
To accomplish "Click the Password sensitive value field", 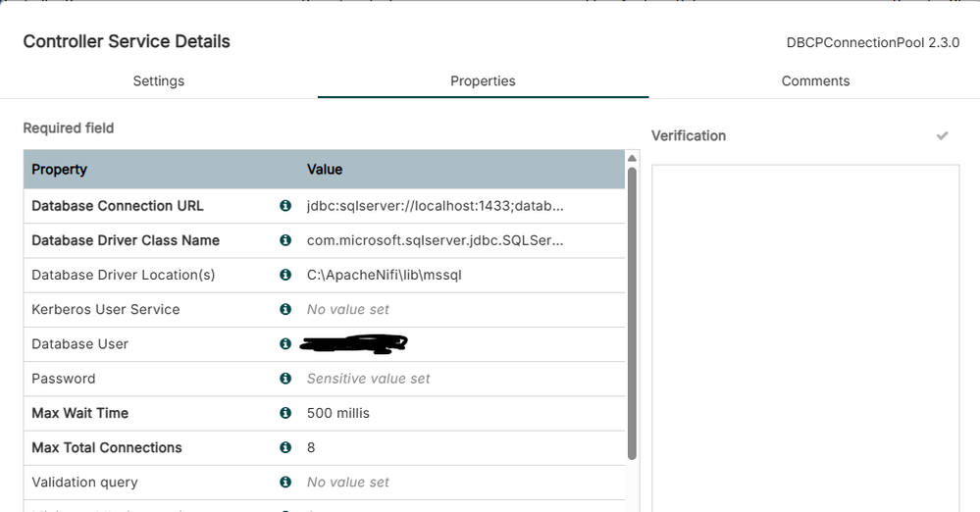I will coord(368,379).
